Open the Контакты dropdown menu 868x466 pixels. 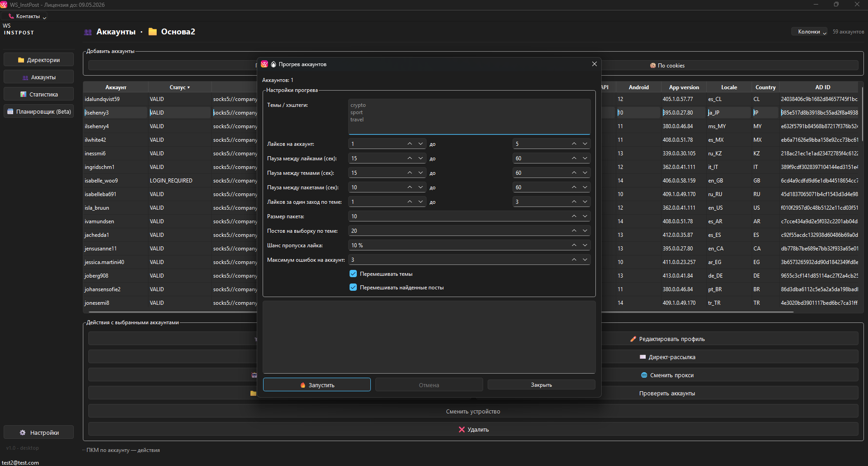(28, 16)
